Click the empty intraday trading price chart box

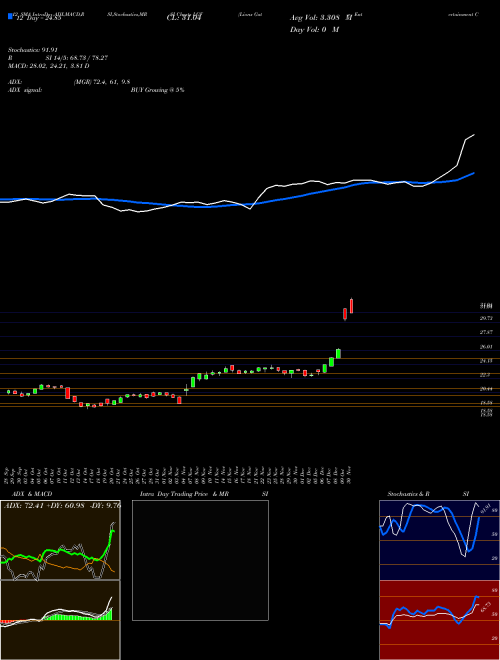[x=200, y=560]
